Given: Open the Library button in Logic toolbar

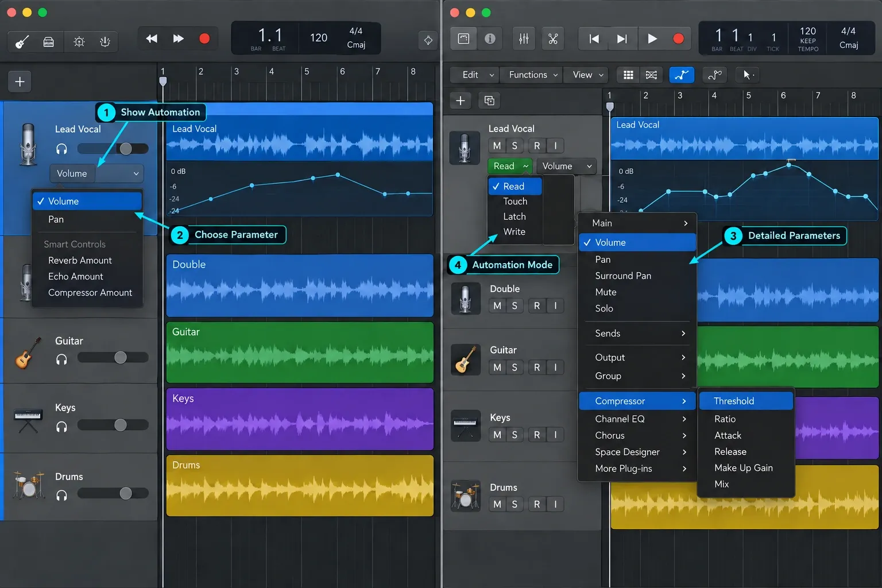Looking at the screenshot, I should (x=463, y=38).
